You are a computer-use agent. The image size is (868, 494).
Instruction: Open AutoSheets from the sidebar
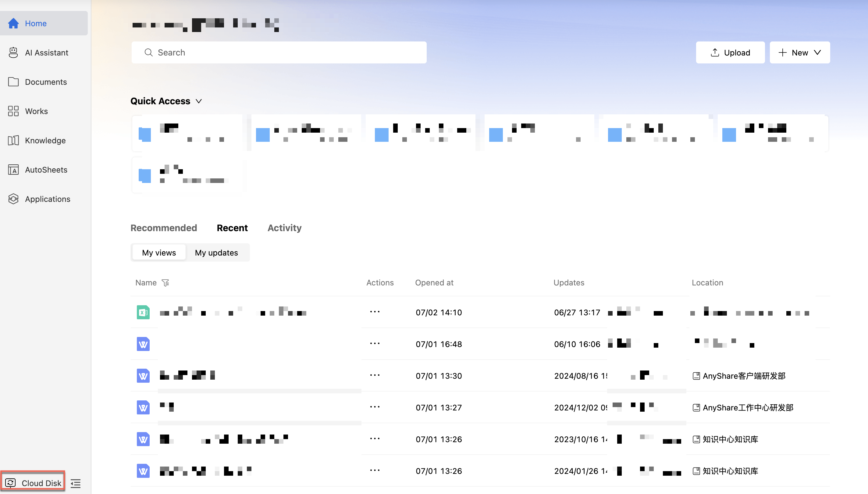pos(46,170)
